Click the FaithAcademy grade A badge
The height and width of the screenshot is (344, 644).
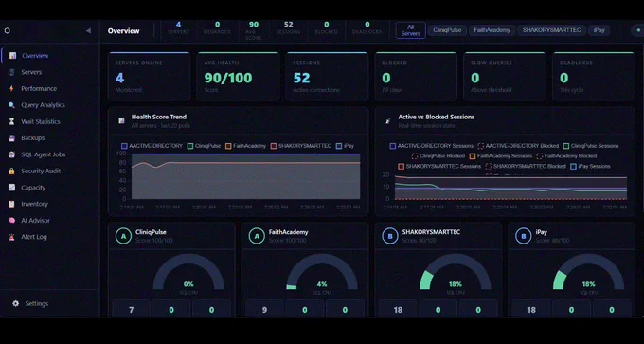click(257, 236)
